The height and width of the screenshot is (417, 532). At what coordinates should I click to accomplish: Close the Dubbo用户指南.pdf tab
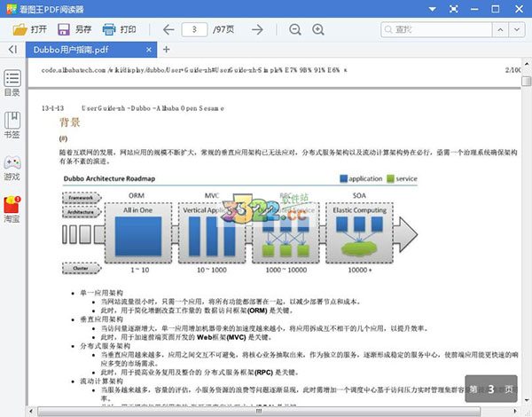pyautogui.click(x=149, y=50)
